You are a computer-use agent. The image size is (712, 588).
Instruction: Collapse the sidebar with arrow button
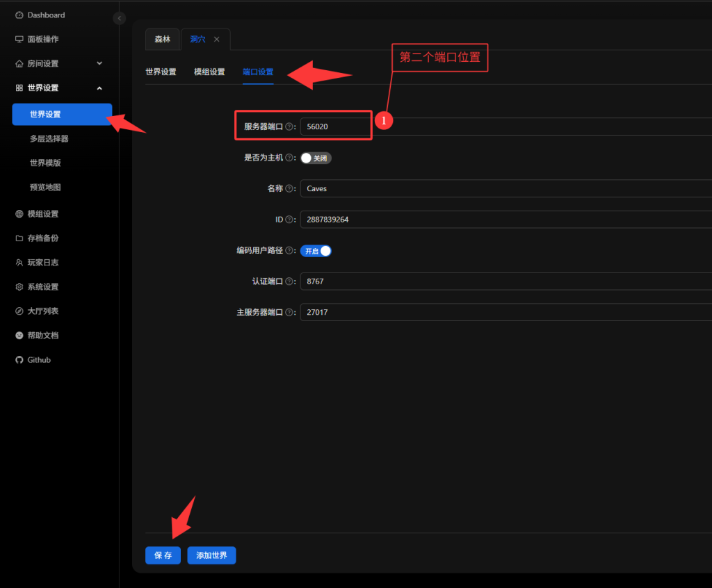[120, 19]
